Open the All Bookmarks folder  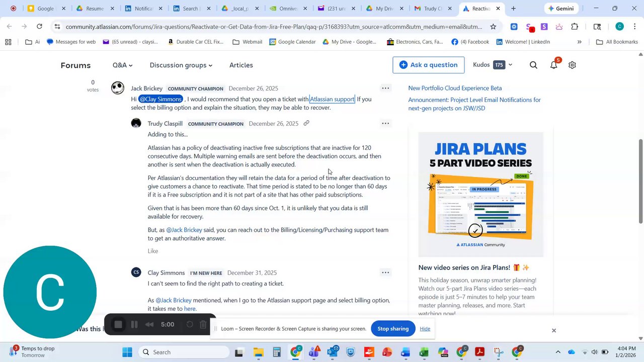coord(617,42)
